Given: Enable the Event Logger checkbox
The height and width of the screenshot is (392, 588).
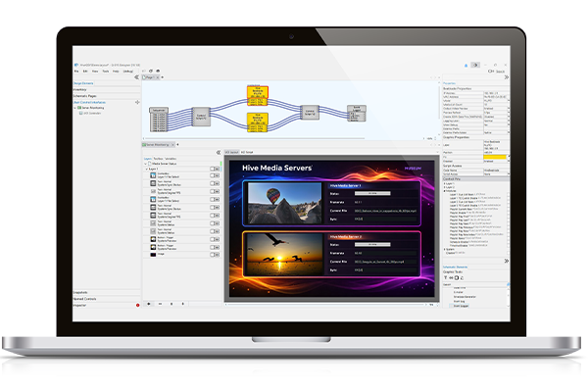Looking at the screenshot, I should tap(449, 305).
